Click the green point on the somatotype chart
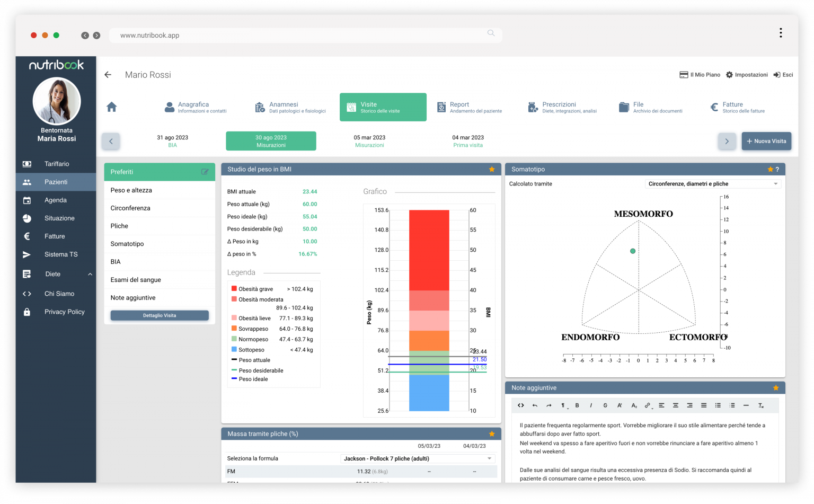The width and height of the screenshot is (814, 504). pos(633,251)
